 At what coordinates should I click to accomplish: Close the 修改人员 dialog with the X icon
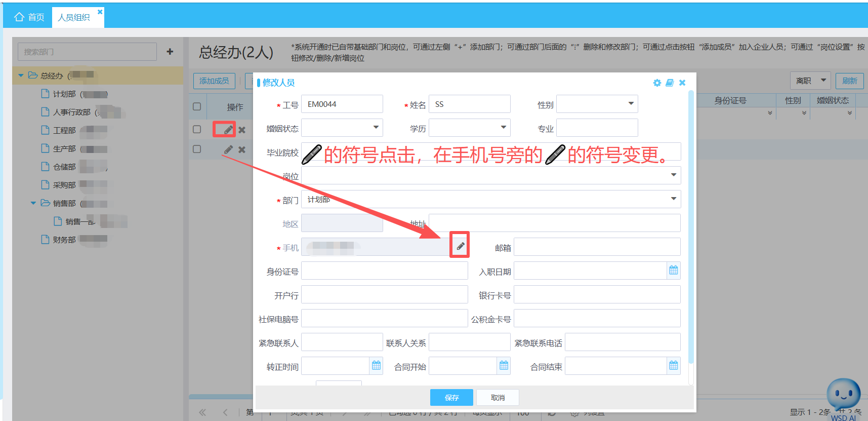[x=682, y=83]
